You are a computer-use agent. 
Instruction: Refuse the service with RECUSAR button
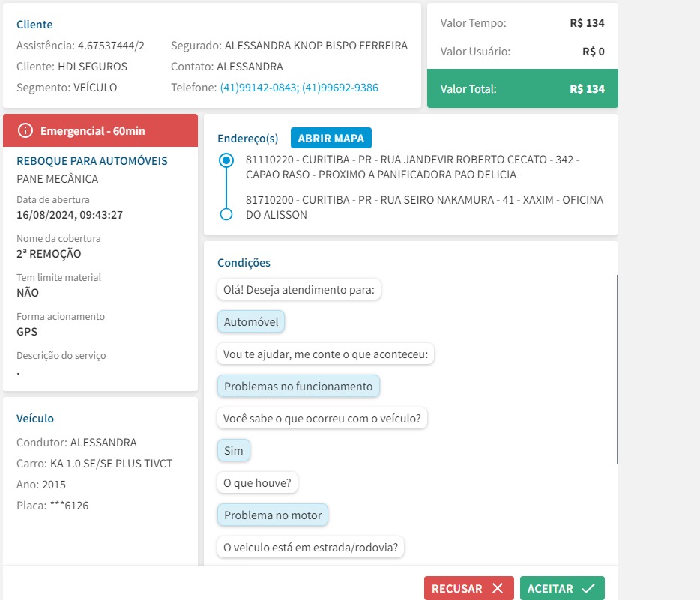pyautogui.click(x=468, y=589)
